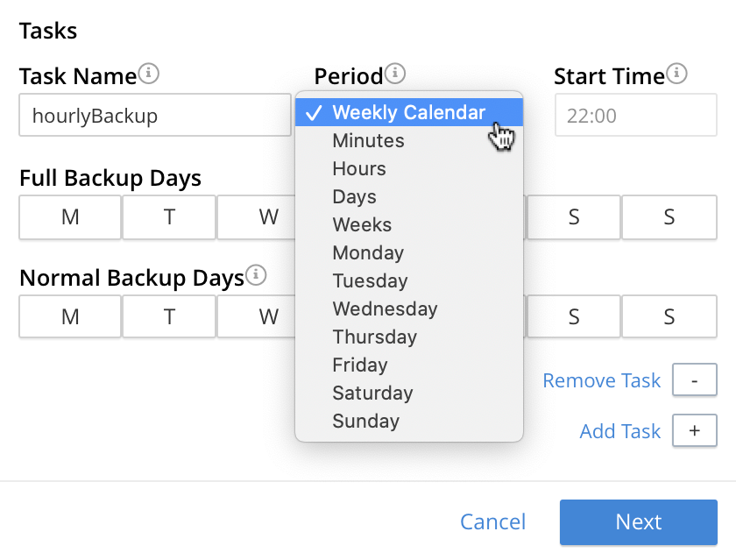The image size is (736, 560).
Task: Click the Next button
Action: (638, 522)
